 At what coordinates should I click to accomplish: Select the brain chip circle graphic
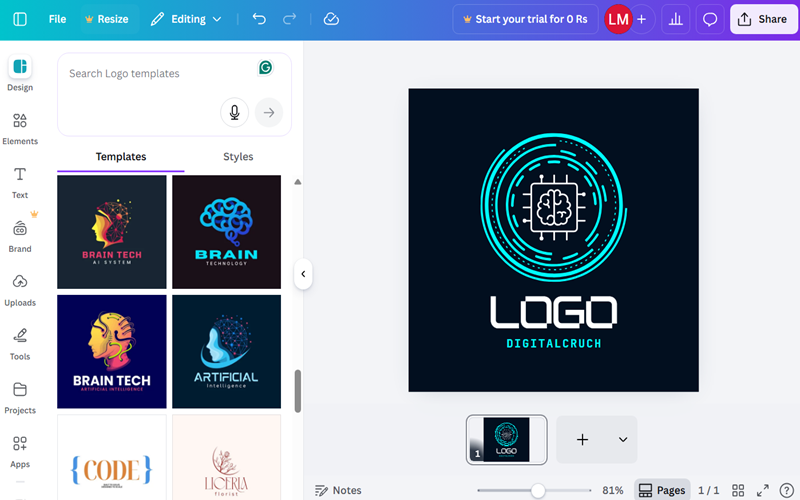pos(554,207)
